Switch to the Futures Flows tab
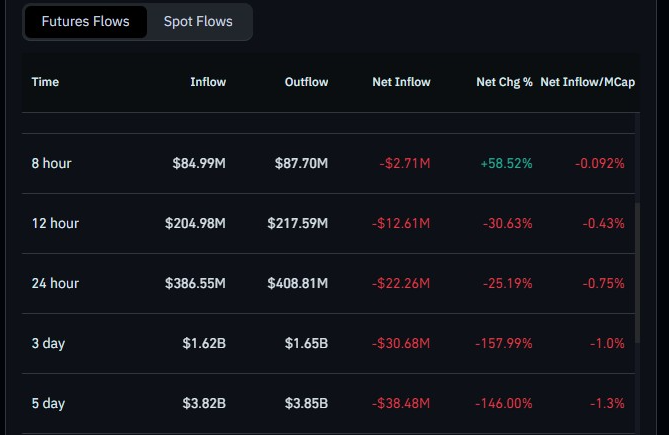 pyautogui.click(x=85, y=22)
